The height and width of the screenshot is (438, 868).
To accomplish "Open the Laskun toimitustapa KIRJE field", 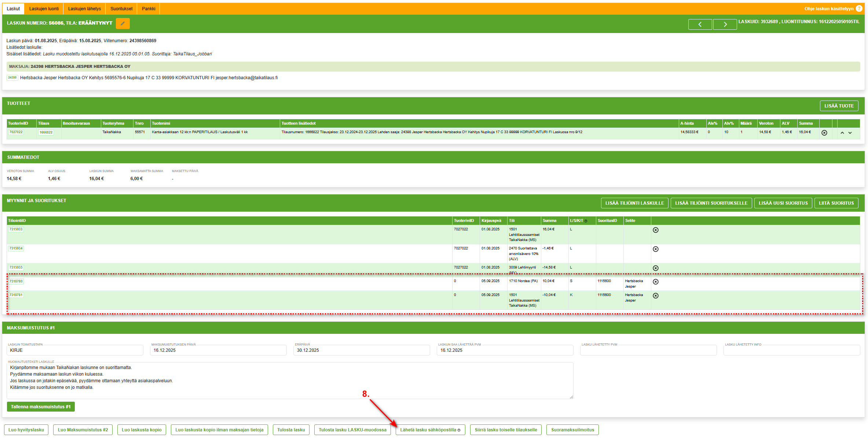I will pyautogui.click(x=75, y=350).
